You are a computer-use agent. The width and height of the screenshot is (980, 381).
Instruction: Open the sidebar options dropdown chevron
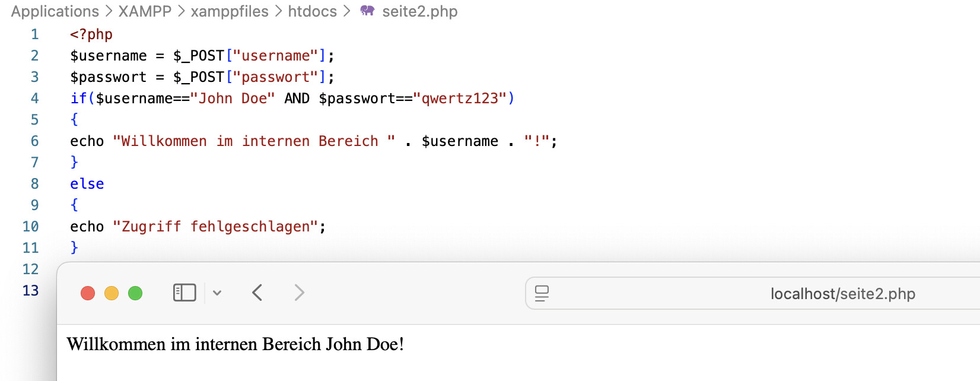point(217,293)
